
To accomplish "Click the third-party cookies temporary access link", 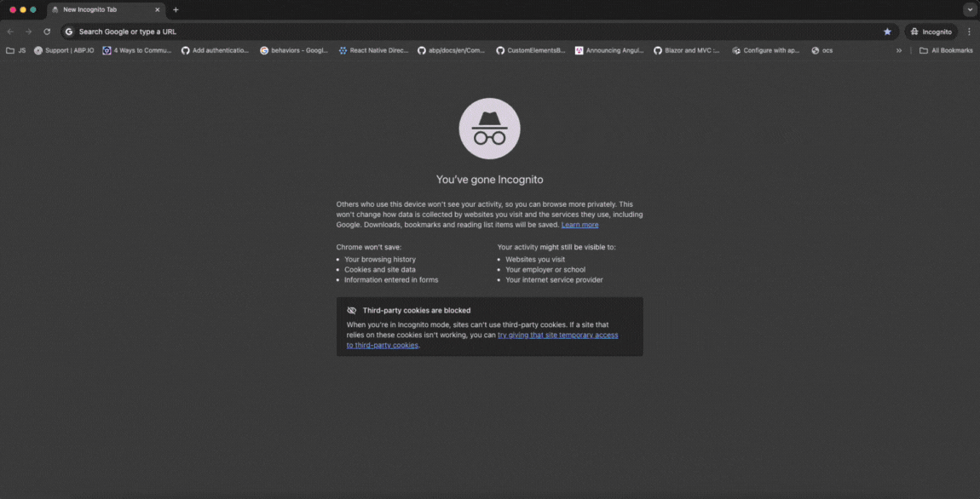I will pyautogui.click(x=557, y=336).
